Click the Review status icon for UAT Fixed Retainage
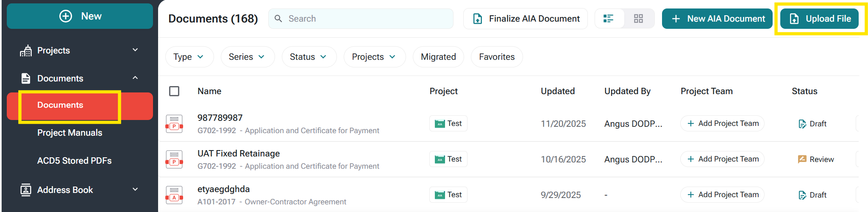Screen dimensions: 868x212 pyautogui.click(x=802, y=159)
